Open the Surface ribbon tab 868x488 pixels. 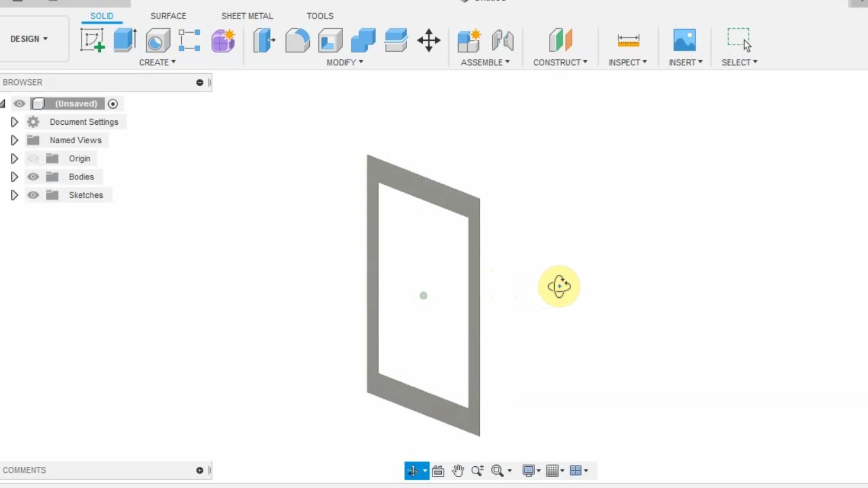168,16
